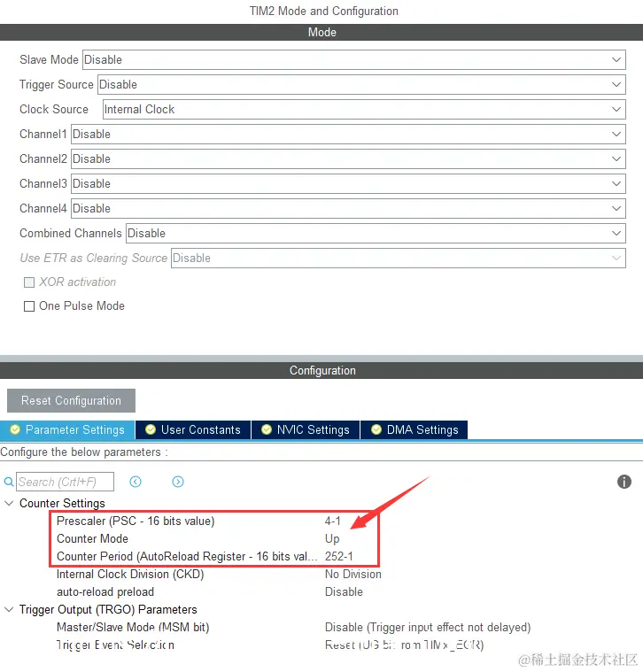Image resolution: width=643 pixels, height=672 pixels.
Task: Switch to the Parameter Settings tab
Action: pos(67,430)
